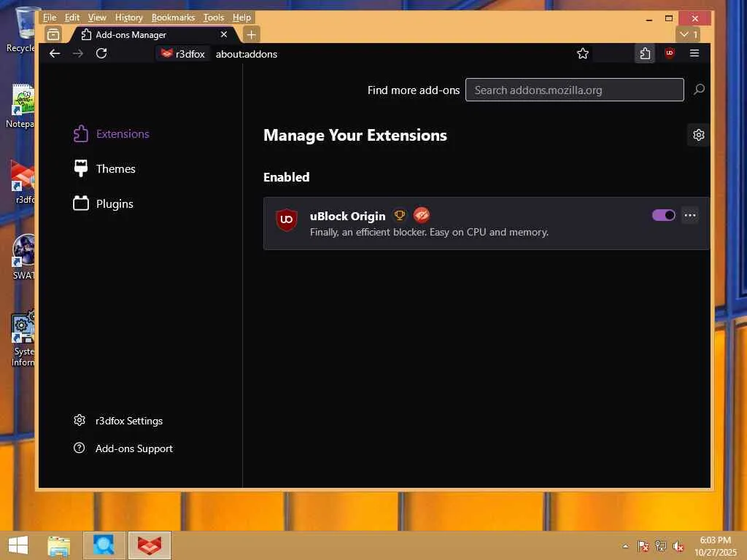Screen dimensions: 747x560
Task: Reload the about:addons page
Action: pos(101,53)
